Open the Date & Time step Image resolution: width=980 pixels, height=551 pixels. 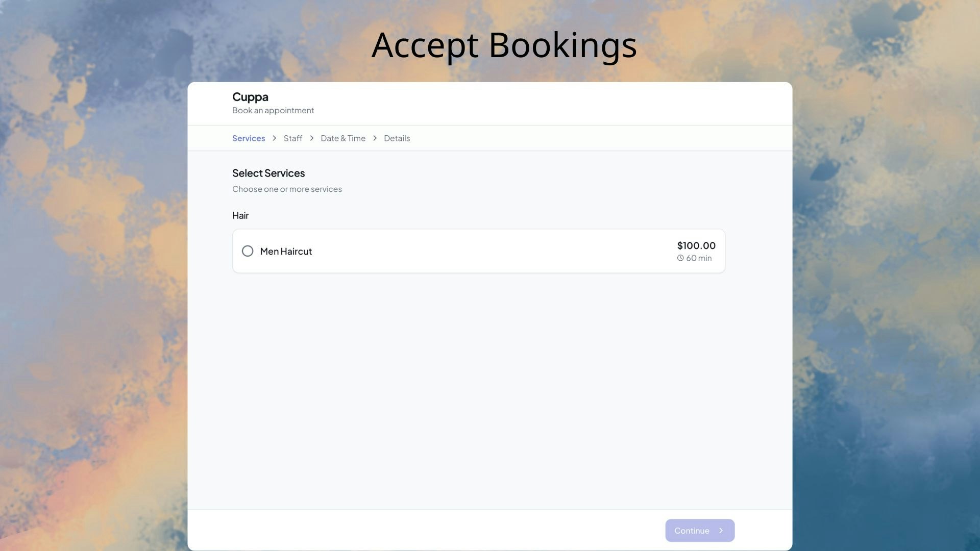point(343,138)
